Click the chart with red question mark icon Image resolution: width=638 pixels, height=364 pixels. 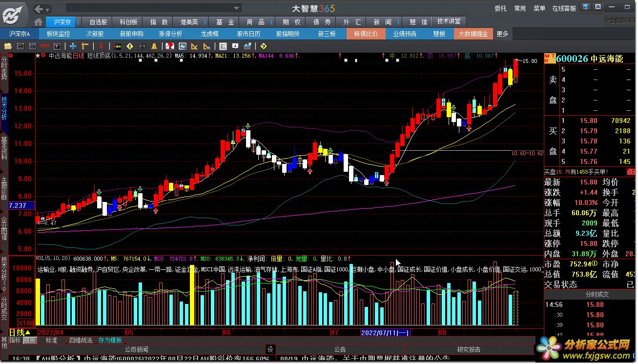pyautogui.click(x=170, y=46)
